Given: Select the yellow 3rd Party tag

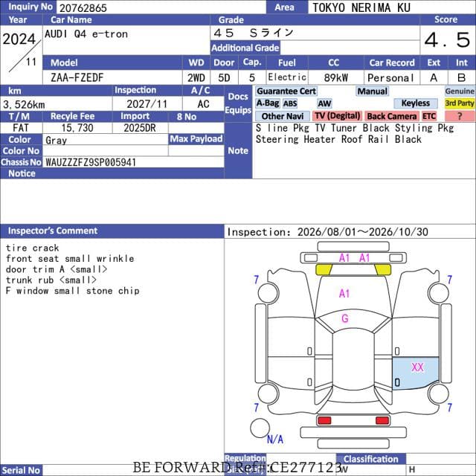Looking at the screenshot, I should [x=460, y=103].
